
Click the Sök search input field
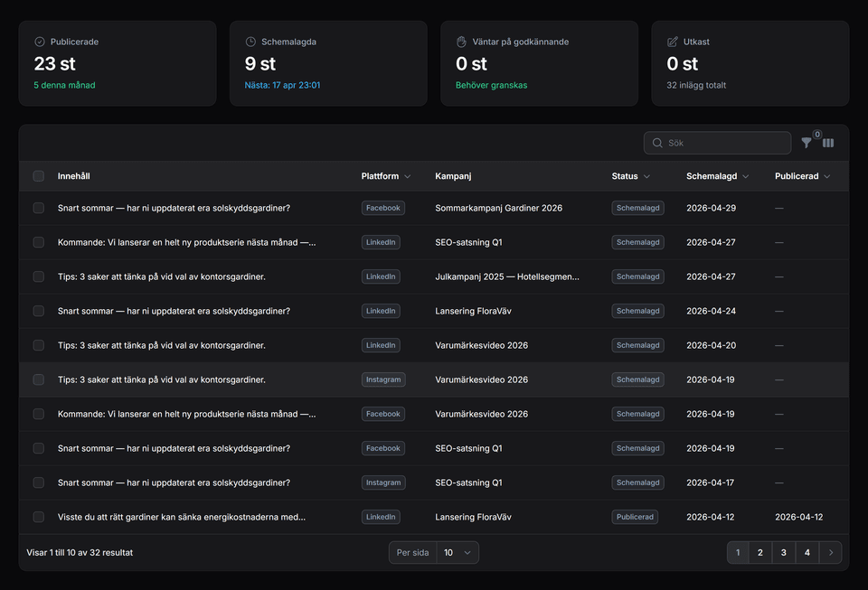723,143
